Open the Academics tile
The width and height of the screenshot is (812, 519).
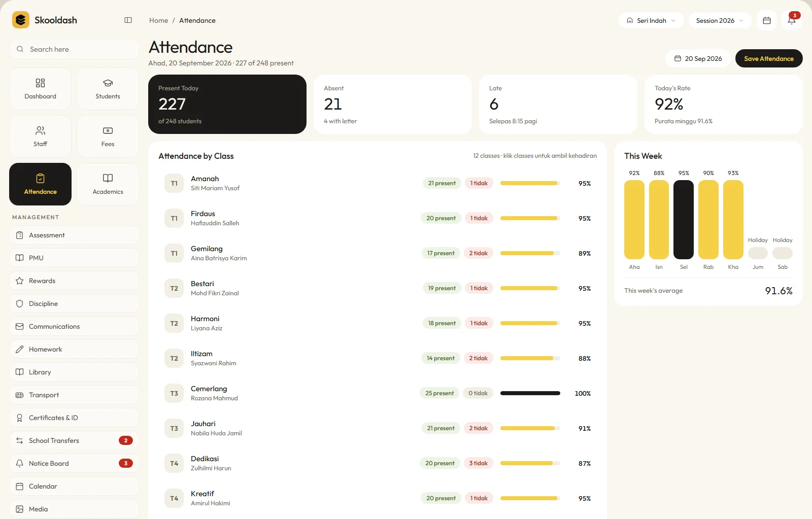(108, 184)
